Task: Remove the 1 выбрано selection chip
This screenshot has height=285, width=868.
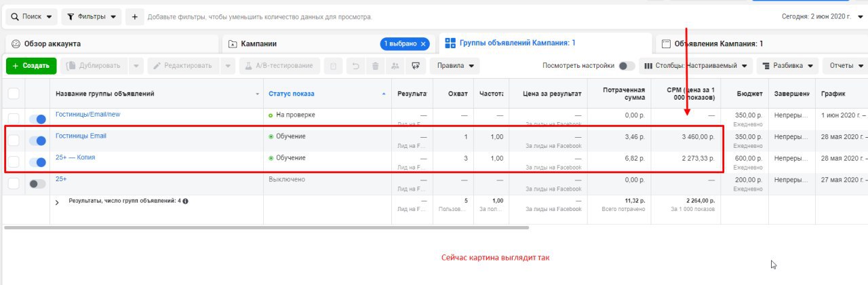Action: coord(424,43)
